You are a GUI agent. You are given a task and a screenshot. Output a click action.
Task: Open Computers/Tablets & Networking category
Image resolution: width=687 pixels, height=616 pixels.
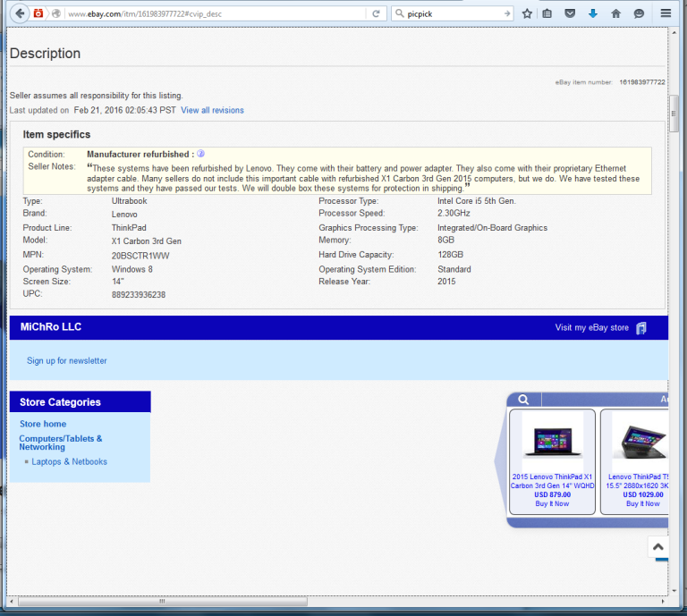pyautogui.click(x=61, y=443)
